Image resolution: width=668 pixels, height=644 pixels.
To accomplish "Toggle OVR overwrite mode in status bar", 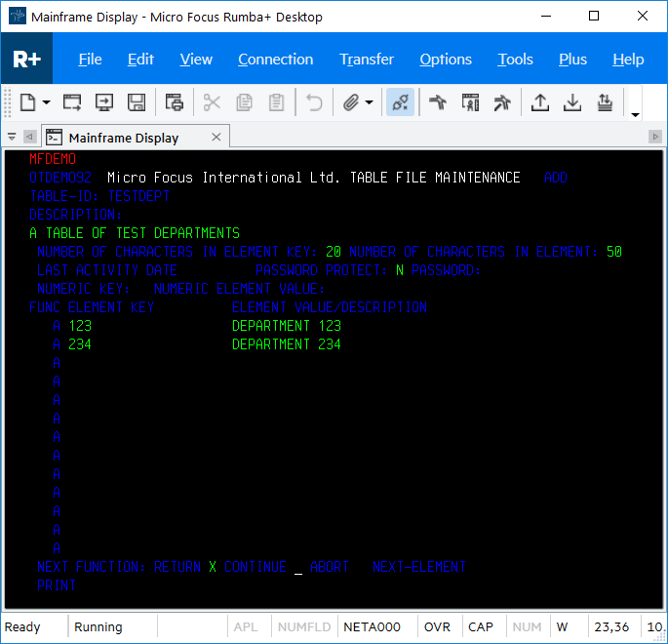I will (437, 626).
